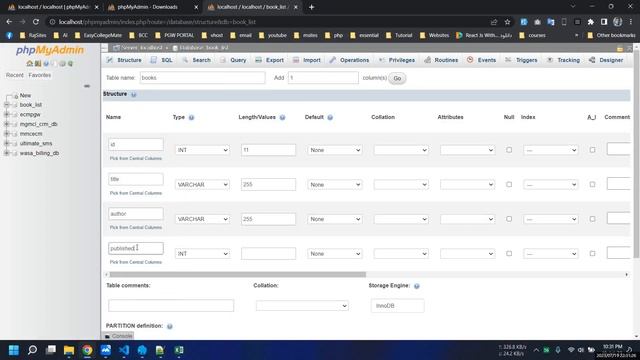The height and width of the screenshot is (360, 640).
Task: Open the Operations tab
Action: pos(349,60)
